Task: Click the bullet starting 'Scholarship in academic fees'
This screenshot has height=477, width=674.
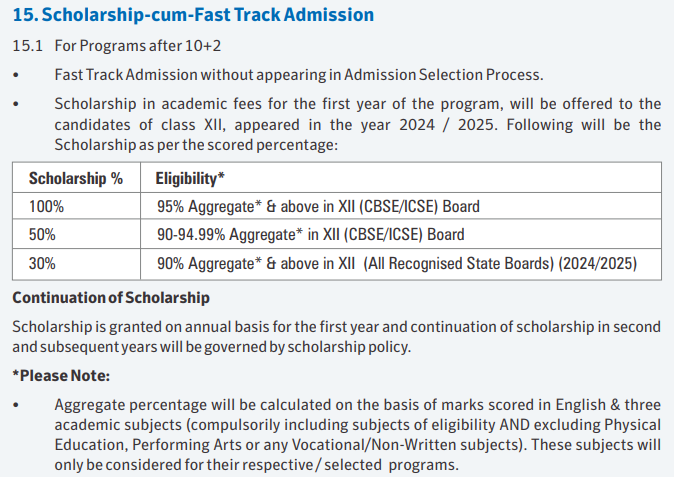Action: click(357, 124)
